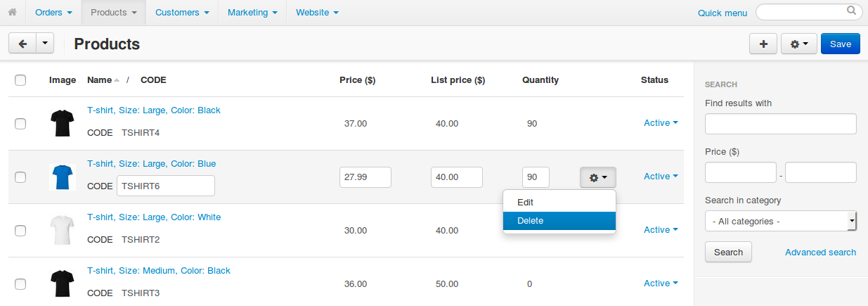
Task: Click the 30.00 price value
Action: (356, 231)
